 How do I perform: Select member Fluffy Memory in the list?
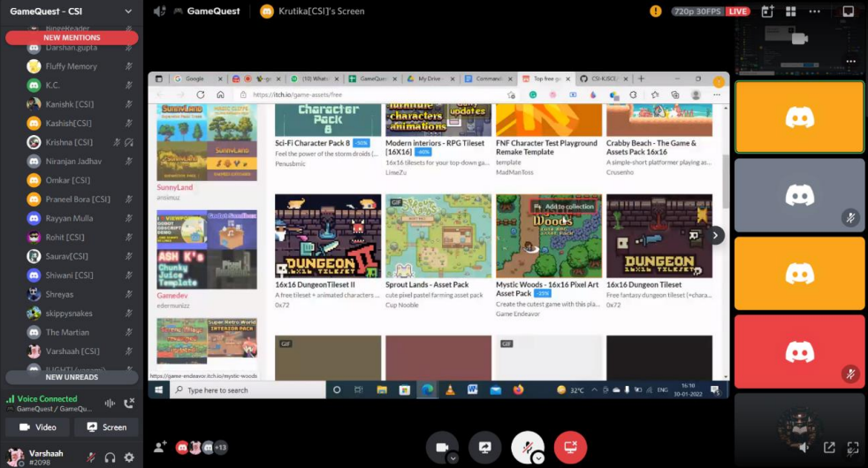(x=71, y=66)
